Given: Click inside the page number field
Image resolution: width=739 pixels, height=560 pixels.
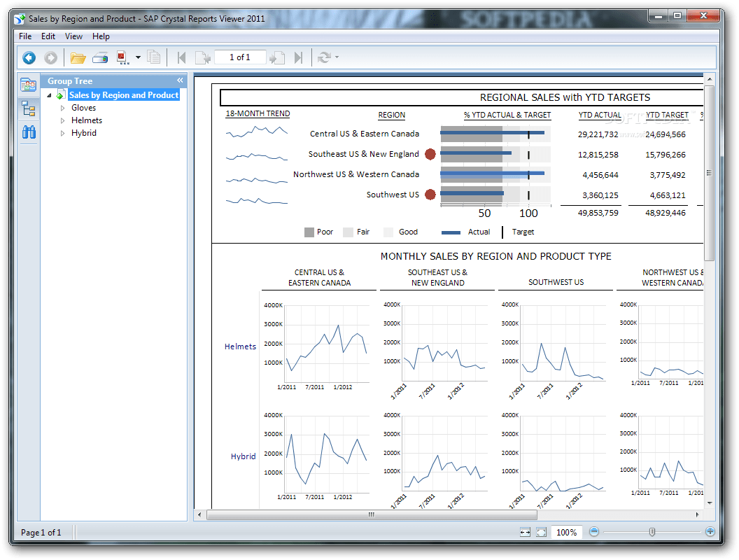Looking at the screenshot, I should point(240,58).
